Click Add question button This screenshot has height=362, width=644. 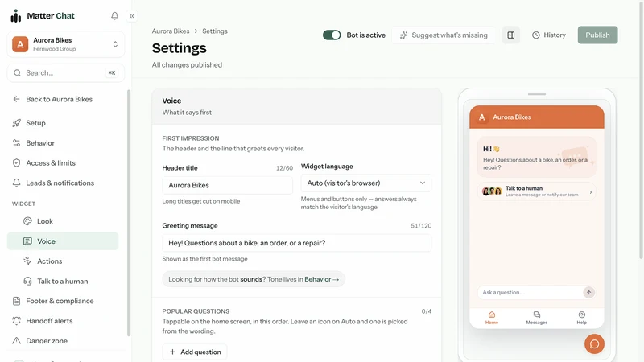tap(195, 352)
